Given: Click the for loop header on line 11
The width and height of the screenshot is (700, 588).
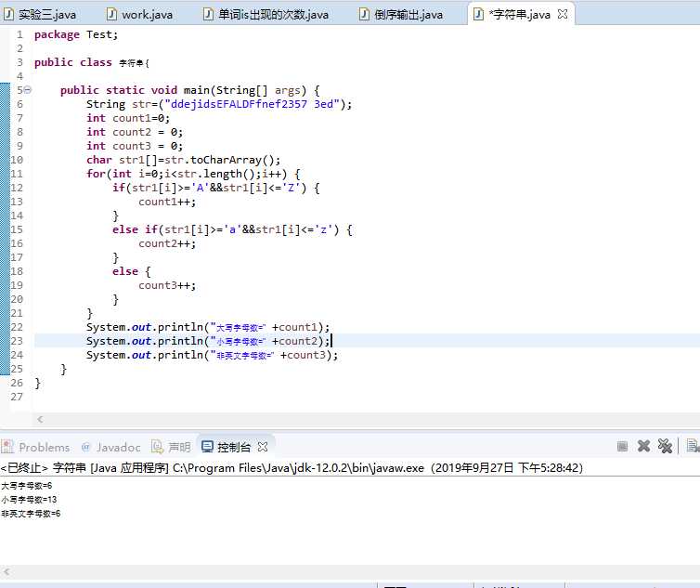Looking at the screenshot, I should tap(193, 174).
